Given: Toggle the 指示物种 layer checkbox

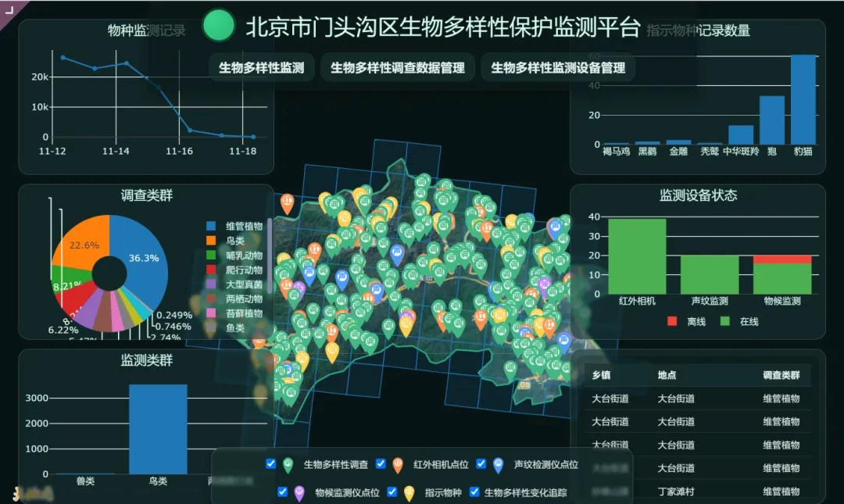Looking at the screenshot, I should point(392,492).
